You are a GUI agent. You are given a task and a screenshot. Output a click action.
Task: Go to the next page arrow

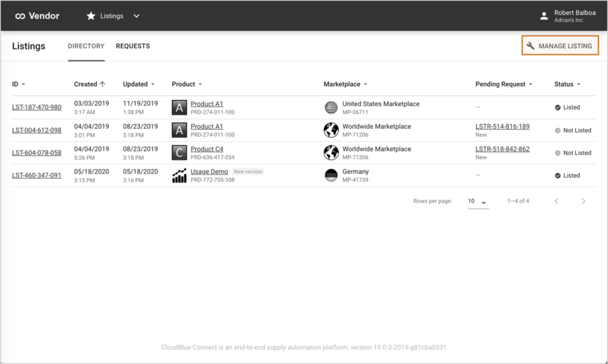[x=583, y=201]
